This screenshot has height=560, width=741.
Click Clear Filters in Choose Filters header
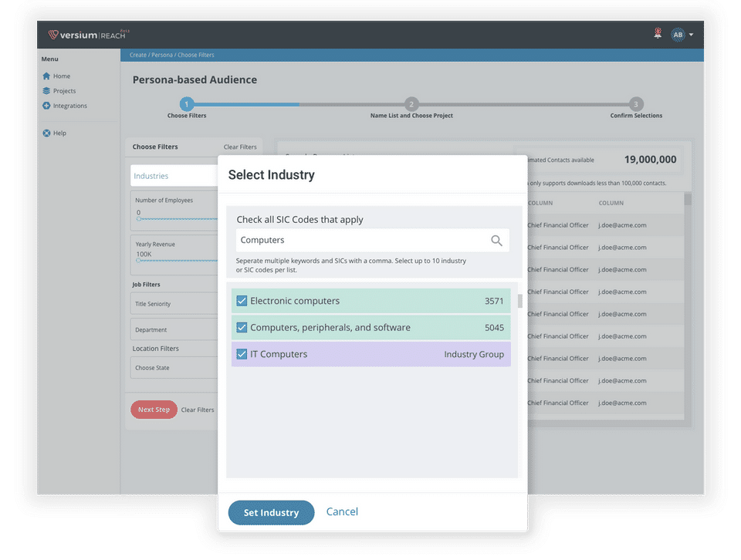click(240, 147)
